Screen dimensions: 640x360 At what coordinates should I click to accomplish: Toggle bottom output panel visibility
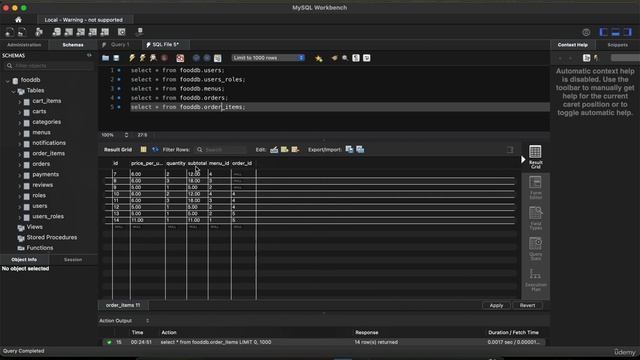(x=616, y=32)
